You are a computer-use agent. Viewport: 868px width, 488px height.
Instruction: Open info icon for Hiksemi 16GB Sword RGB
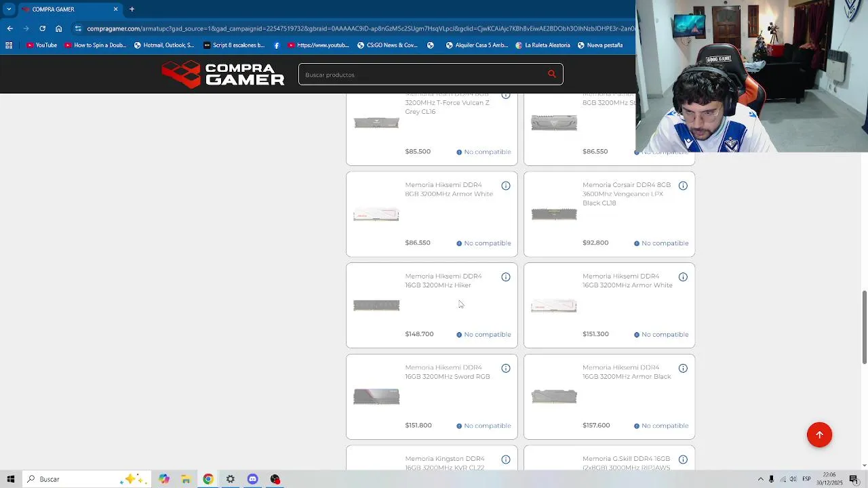point(506,369)
